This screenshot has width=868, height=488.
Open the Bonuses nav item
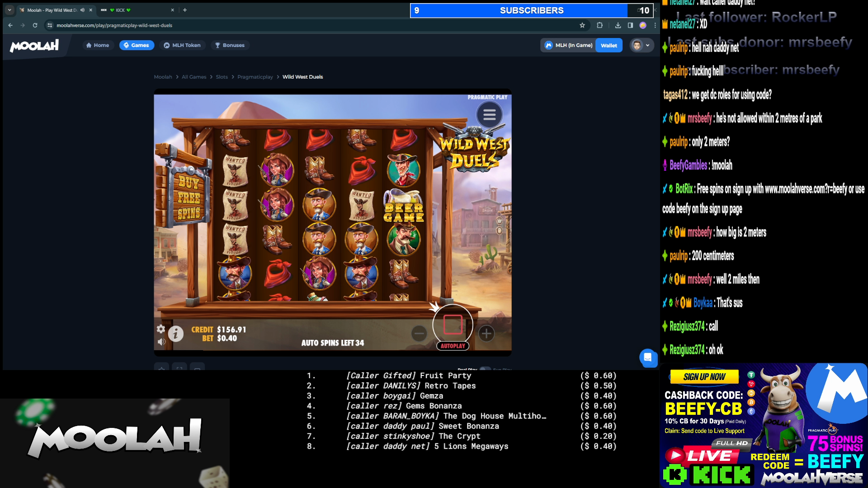tap(230, 45)
